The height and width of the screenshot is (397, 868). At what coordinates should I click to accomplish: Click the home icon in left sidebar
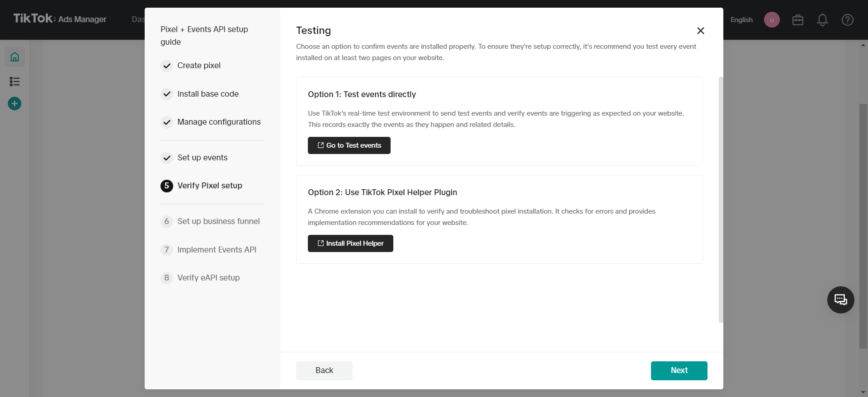tap(14, 57)
